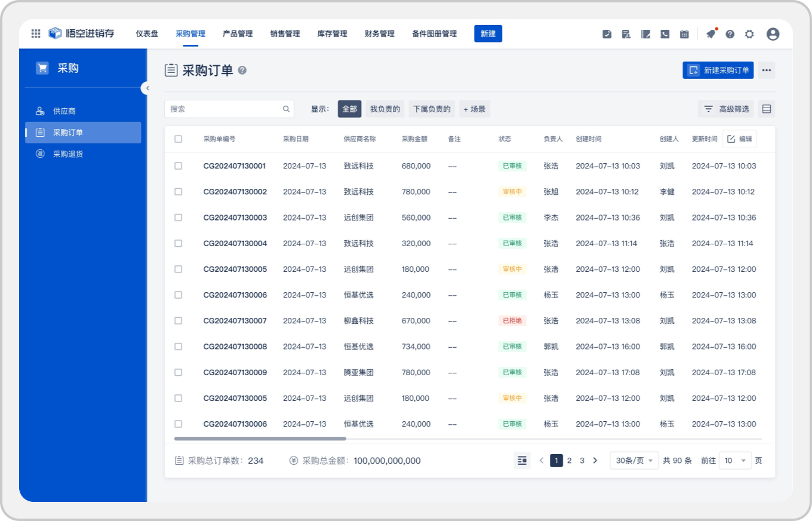The height and width of the screenshot is (521, 812).
Task: Go to page 2
Action: (x=570, y=460)
